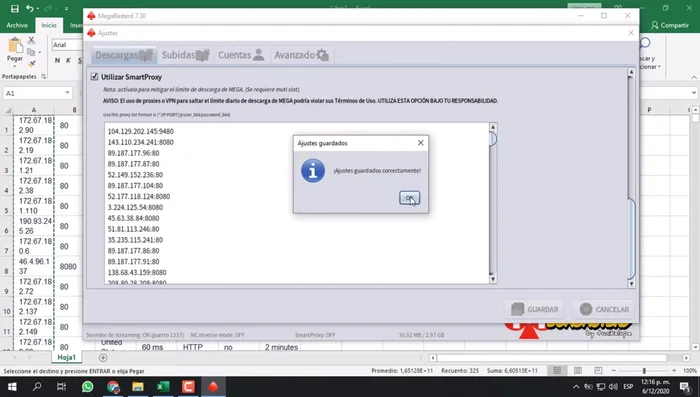Select the Excel Inicio ribbon tab

point(49,25)
